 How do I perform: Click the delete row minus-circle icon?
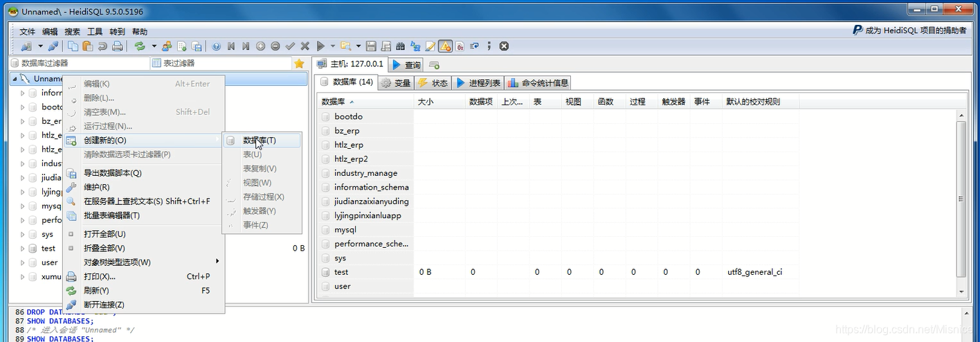pyautogui.click(x=275, y=46)
